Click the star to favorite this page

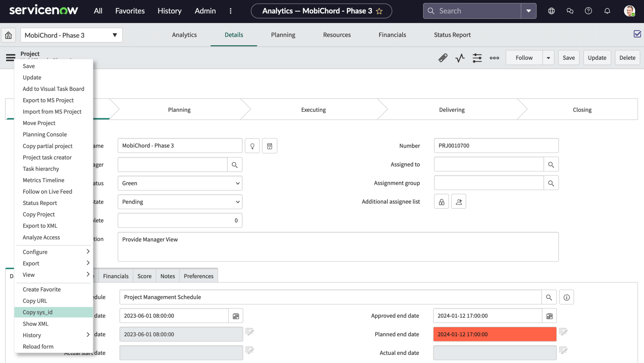pos(379,11)
